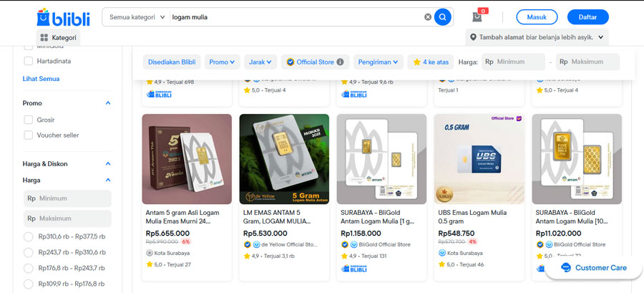
Task: Open the Semua kategori dropdown
Action: pyautogui.click(x=137, y=17)
